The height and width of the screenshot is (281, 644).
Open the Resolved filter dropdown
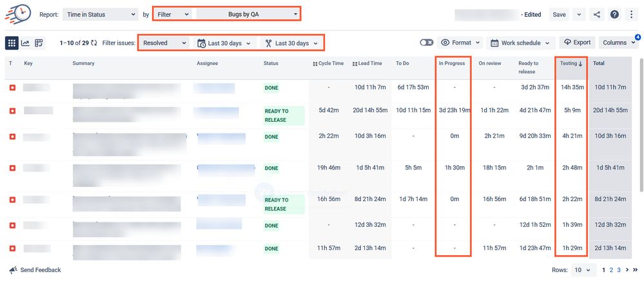coord(164,43)
